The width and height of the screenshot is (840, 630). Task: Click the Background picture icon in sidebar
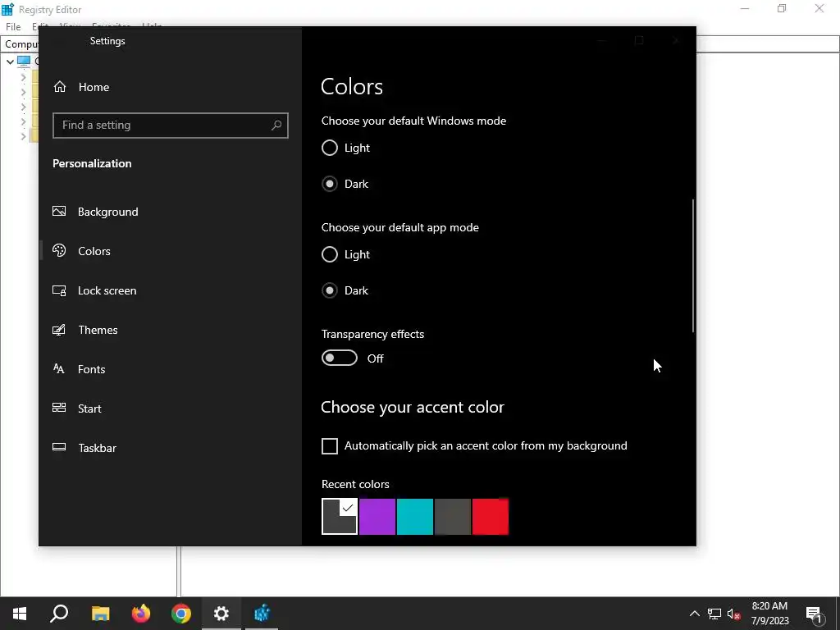[59, 211]
